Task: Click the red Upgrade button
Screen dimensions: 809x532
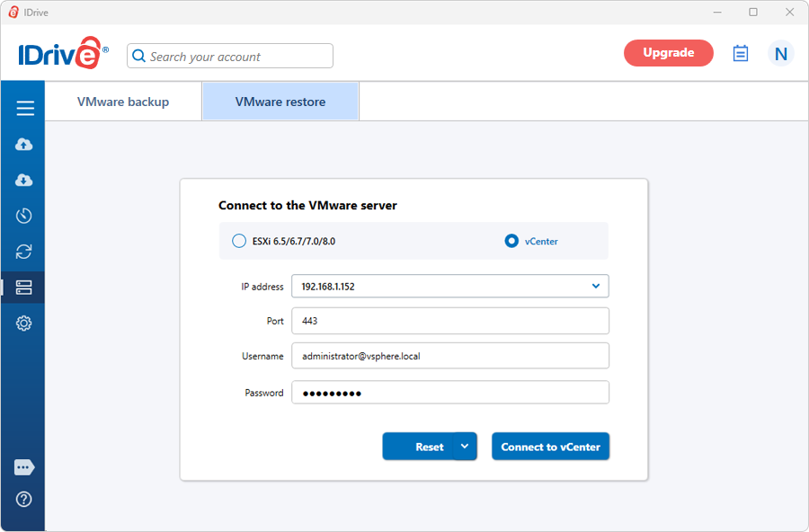Action: click(669, 53)
